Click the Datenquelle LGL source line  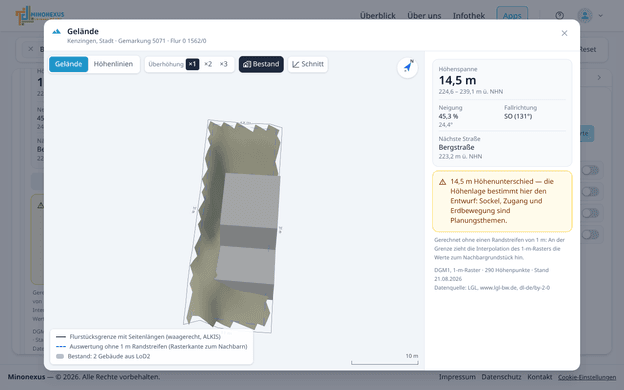click(492, 287)
